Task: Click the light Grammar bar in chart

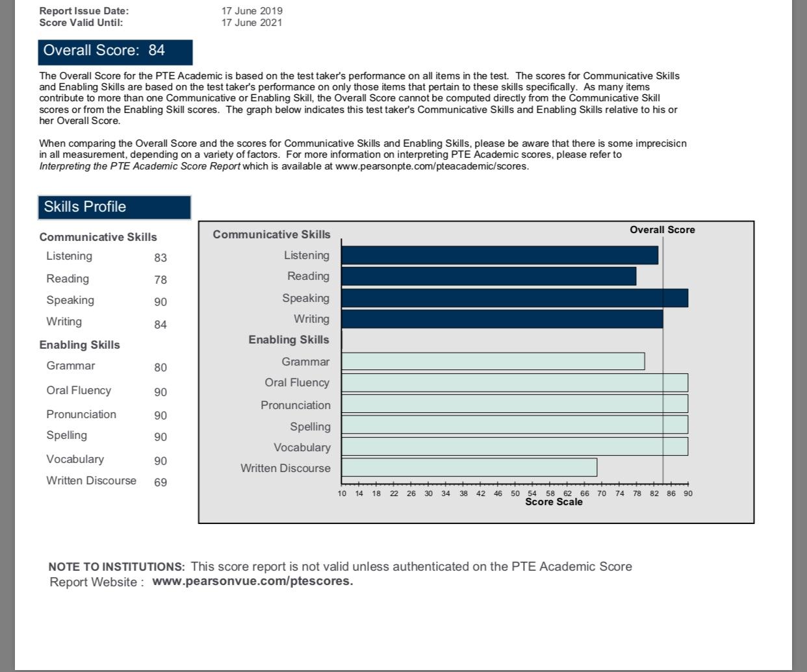Action: 493,362
